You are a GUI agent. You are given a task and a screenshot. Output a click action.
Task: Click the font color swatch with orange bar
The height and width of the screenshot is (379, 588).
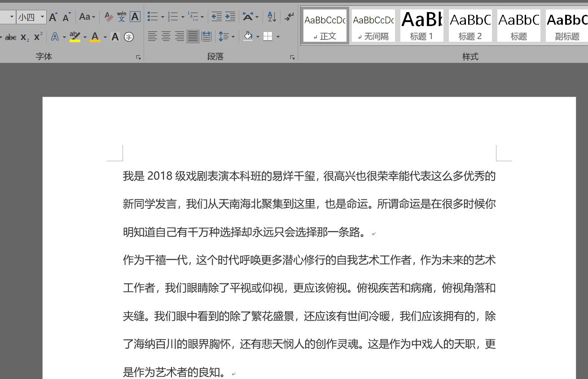click(95, 37)
